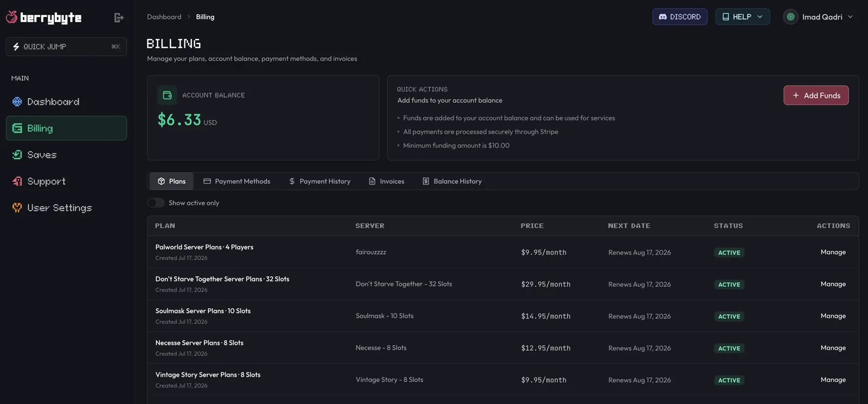This screenshot has height=404, width=868.
Task: Click the Quick Jump lightning icon
Action: click(16, 47)
